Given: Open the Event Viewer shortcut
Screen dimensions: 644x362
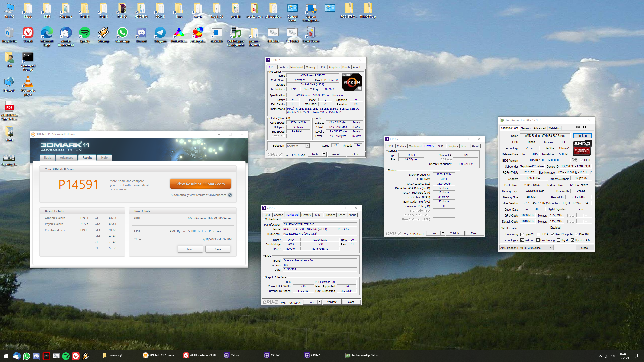Looking at the screenshot, I should [311, 35].
